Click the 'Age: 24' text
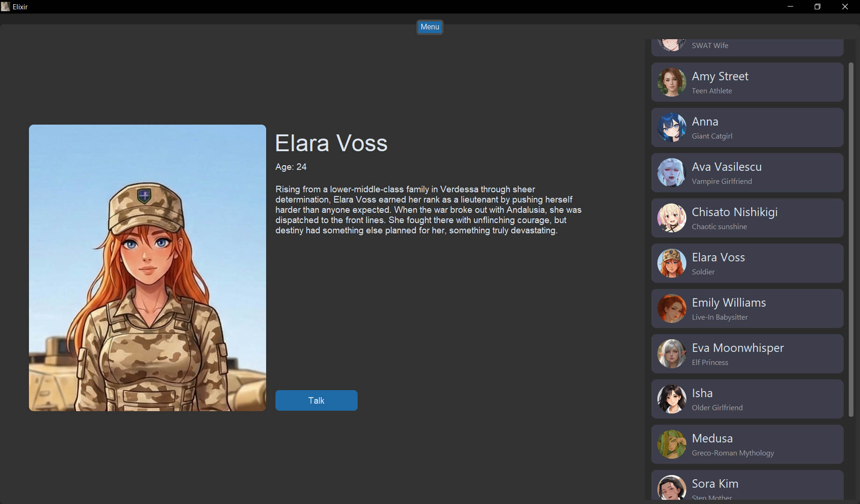This screenshot has height=504, width=860. [x=291, y=167]
